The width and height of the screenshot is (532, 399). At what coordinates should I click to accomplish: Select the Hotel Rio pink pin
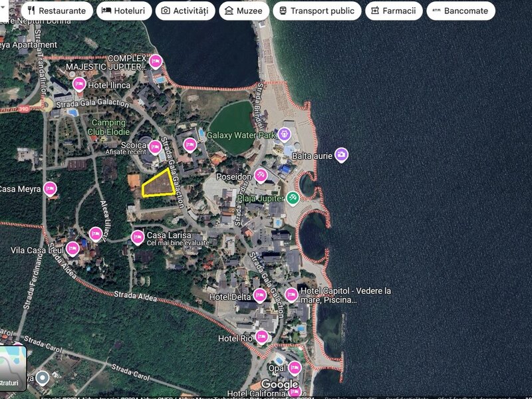(261, 337)
